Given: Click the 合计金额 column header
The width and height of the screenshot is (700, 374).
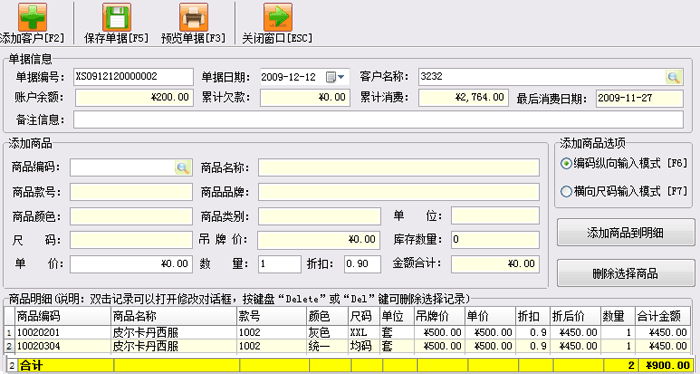Looking at the screenshot, I should click(662, 316).
